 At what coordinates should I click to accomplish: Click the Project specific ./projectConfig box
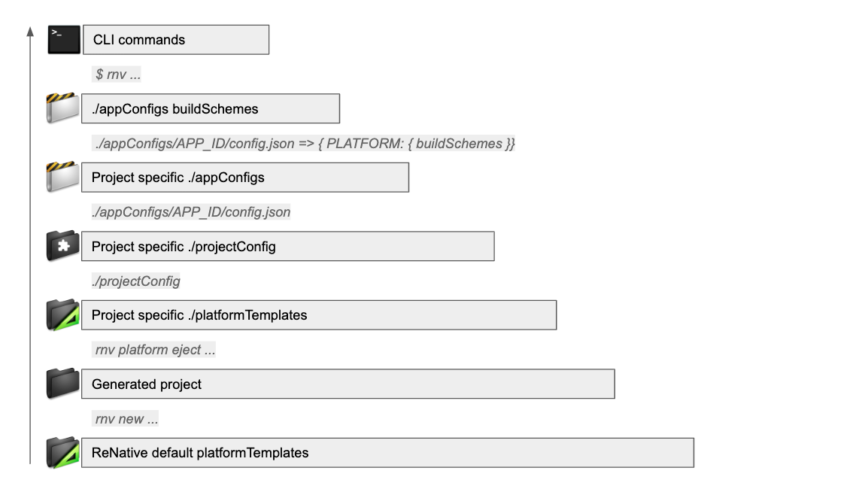(x=288, y=246)
